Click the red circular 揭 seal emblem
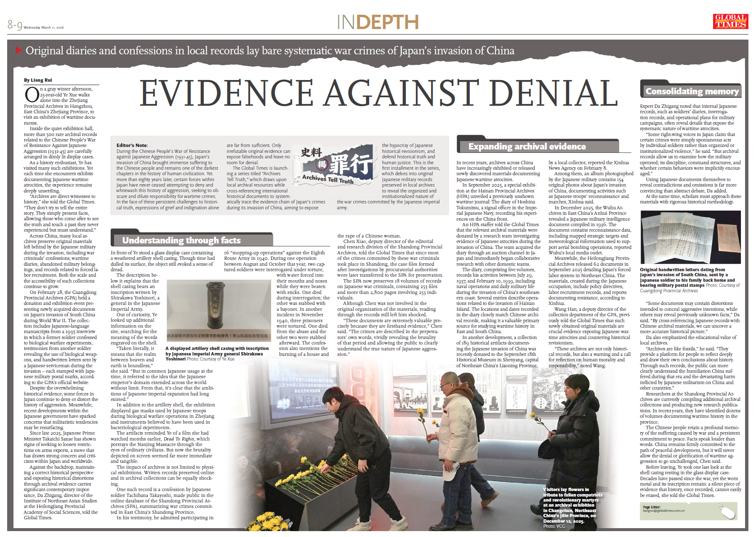The height and width of the screenshot is (537, 756). tap(322, 164)
